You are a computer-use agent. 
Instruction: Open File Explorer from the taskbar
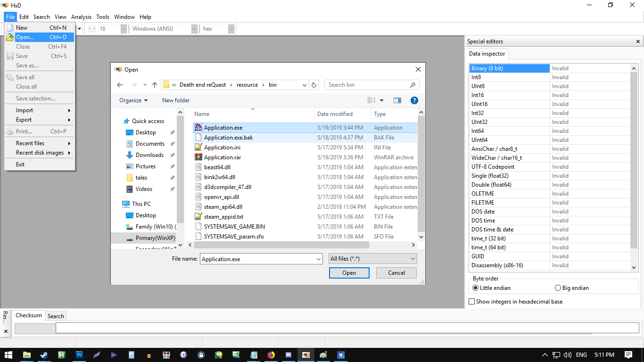coord(26,355)
